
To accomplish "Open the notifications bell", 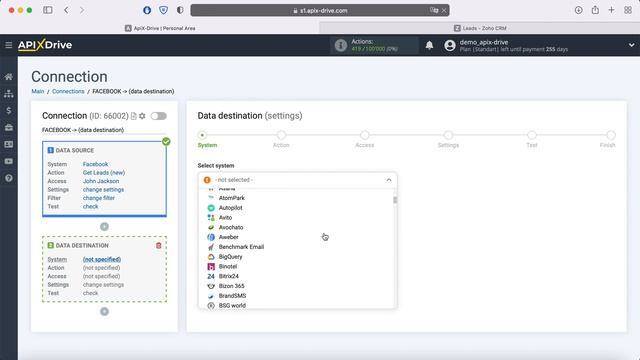I will (429, 45).
